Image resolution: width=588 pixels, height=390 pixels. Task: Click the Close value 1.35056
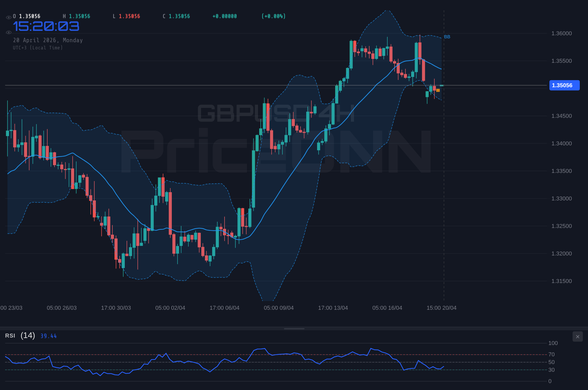179,16
